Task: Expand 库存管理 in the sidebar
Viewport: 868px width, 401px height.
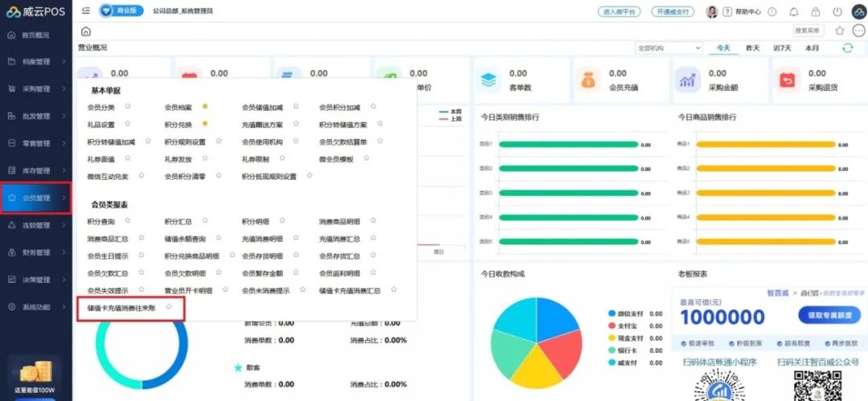Action: click(36, 170)
